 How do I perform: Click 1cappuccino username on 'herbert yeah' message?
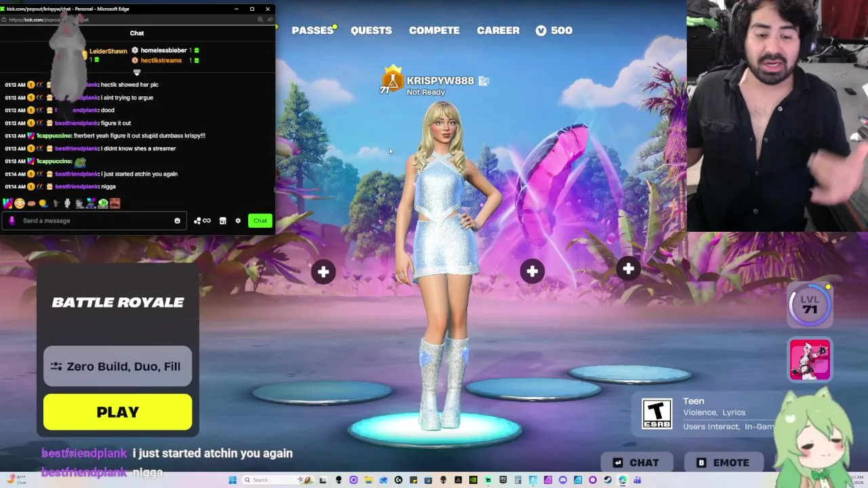coord(54,136)
